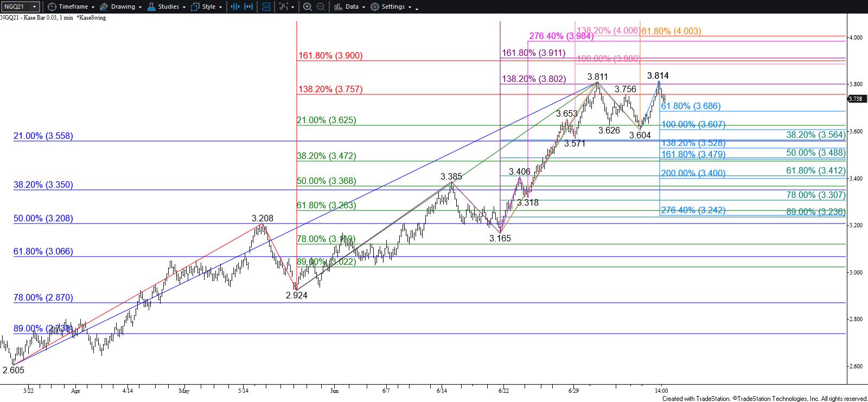Image resolution: width=868 pixels, height=402 pixels.
Task: Click the Studies flask icon
Action: 151,7
